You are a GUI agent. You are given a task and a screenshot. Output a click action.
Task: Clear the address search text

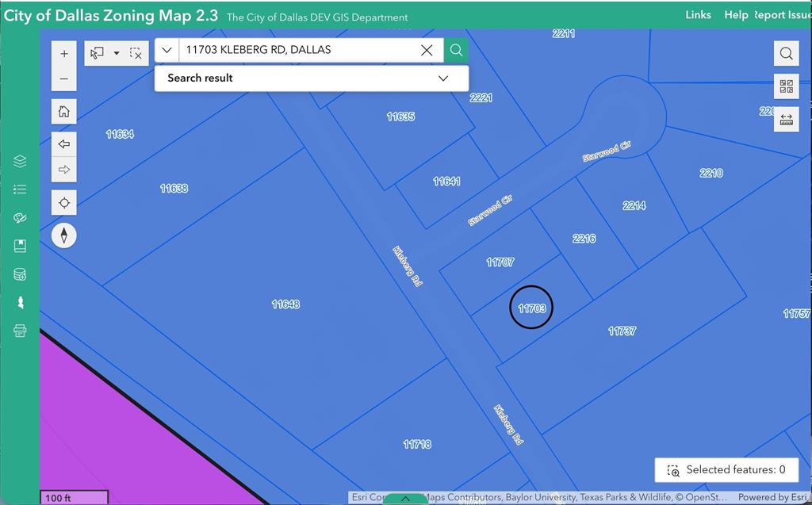427,50
